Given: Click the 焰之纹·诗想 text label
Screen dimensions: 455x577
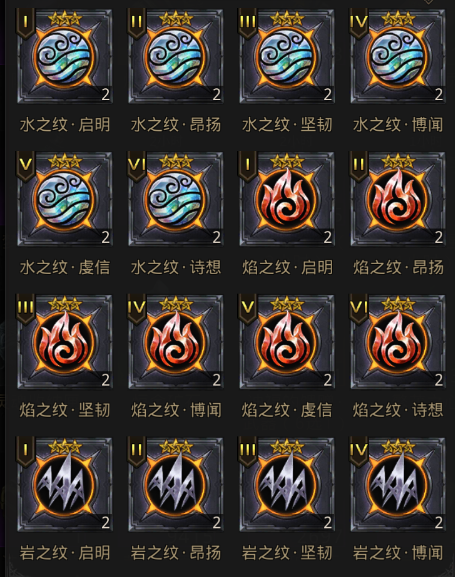Looking at the screenshot, I should [x=398, y=410].
